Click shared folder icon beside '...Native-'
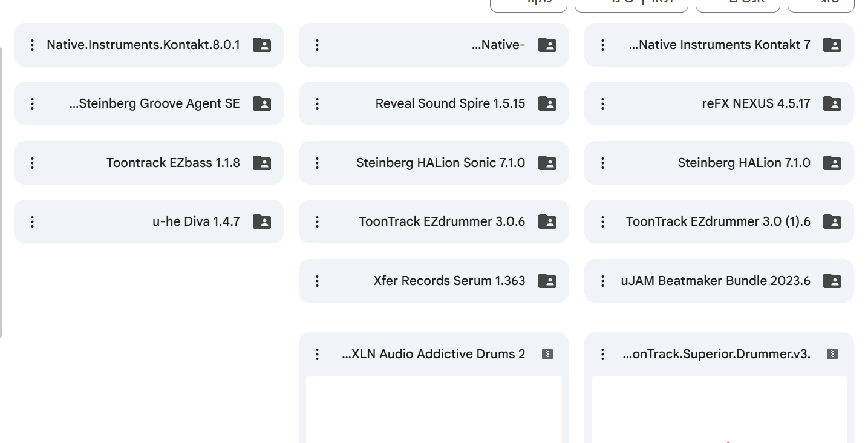The width and height of the screenshot is (868, 443). point(547,45)
